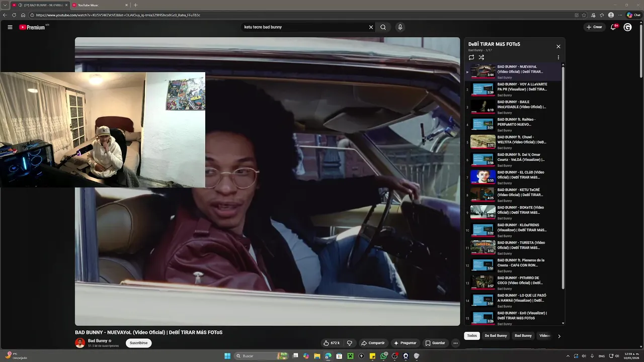The image size is (644, 362).
Task: Switch to the YouTube Music tab
Action: click(x=99, y=5)
